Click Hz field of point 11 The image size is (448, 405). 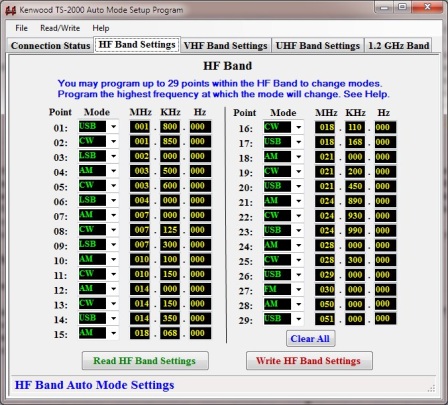[200, 274]
